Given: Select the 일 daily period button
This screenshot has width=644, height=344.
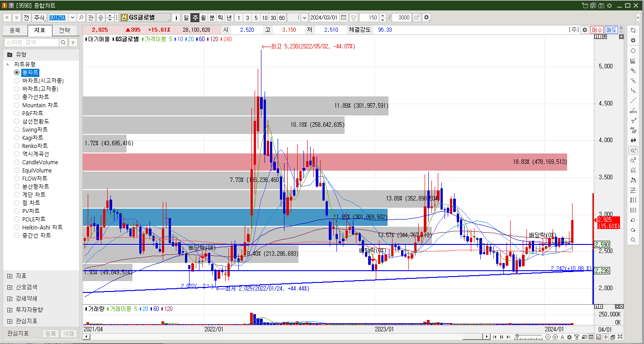Looking at the screenshot, I should tap(186, 18).
